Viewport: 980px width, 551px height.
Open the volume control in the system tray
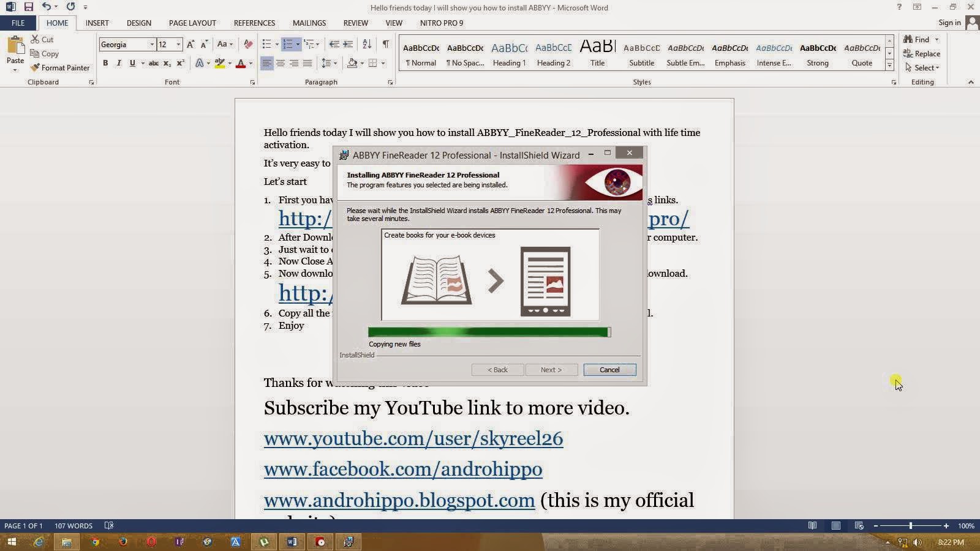918,542
